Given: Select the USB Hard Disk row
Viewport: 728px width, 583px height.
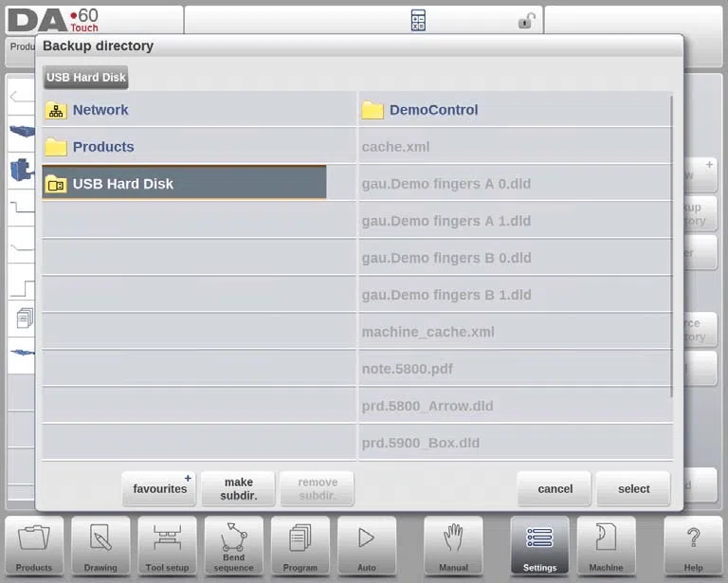Looking at the screenshot, I should pyautogui.click(x=184, y=182).
